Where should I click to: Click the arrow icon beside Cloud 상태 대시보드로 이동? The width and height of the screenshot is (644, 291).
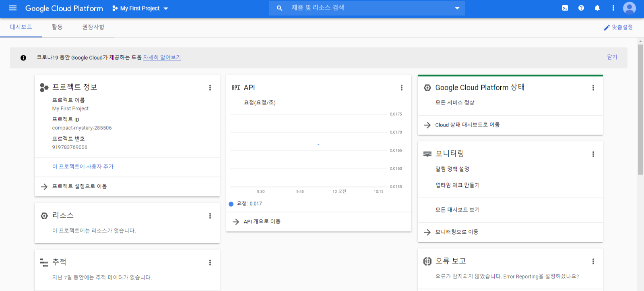click(427, 125)
